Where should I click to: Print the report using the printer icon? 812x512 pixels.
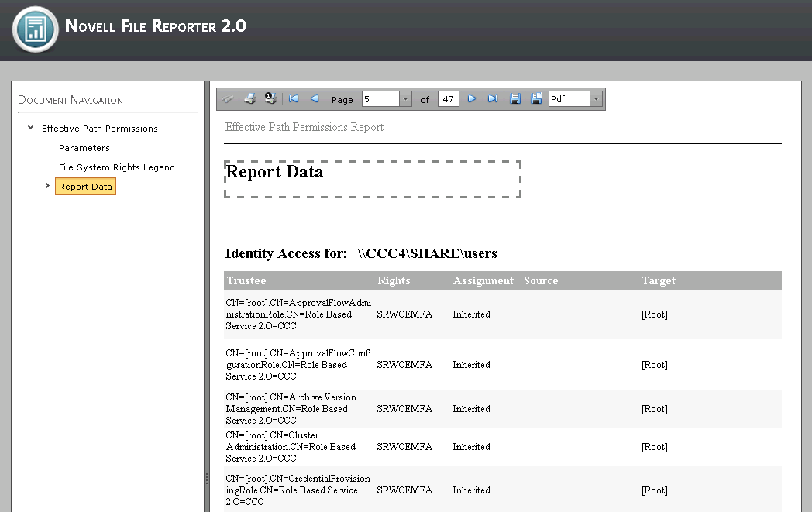point(250,98)
